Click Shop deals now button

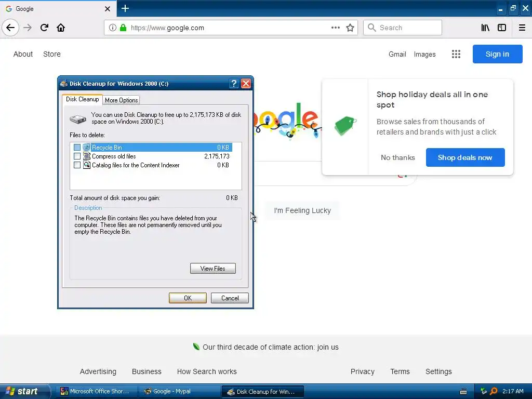[x=465, y=157]
